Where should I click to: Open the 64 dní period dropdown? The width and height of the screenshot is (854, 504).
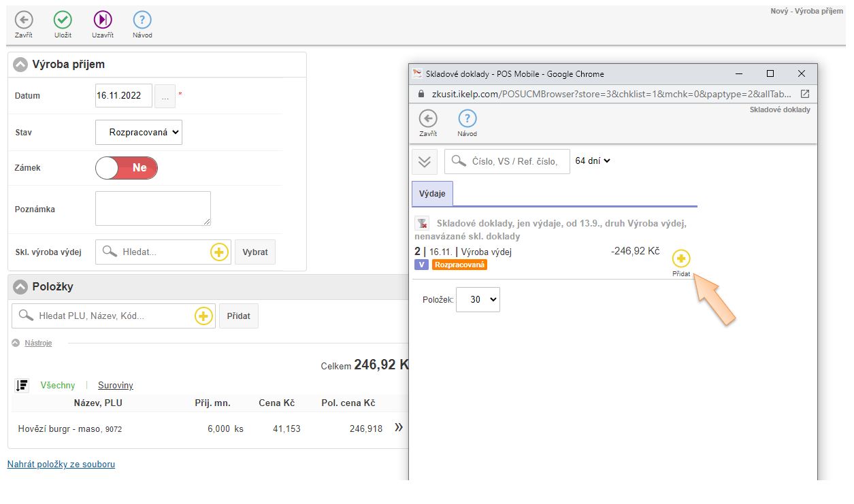click(593, 161)
